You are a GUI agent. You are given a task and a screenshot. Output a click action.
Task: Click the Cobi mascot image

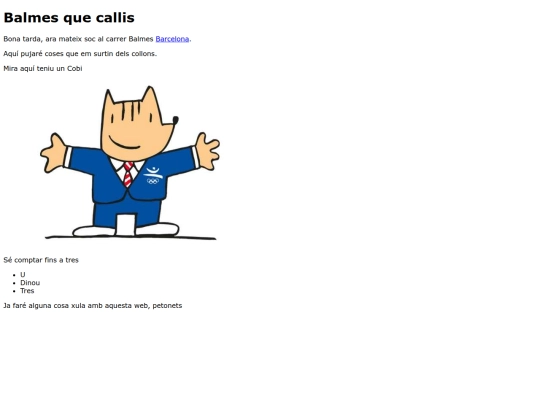coord(130,163)
